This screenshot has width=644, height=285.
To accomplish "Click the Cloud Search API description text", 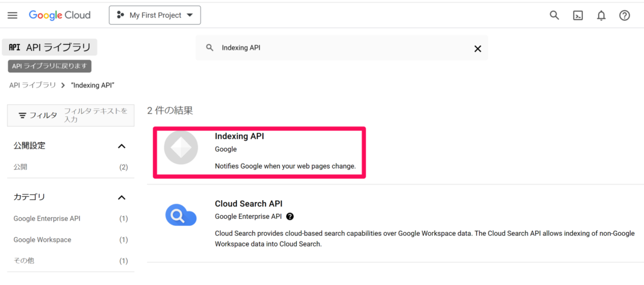I will coord(423,238).
